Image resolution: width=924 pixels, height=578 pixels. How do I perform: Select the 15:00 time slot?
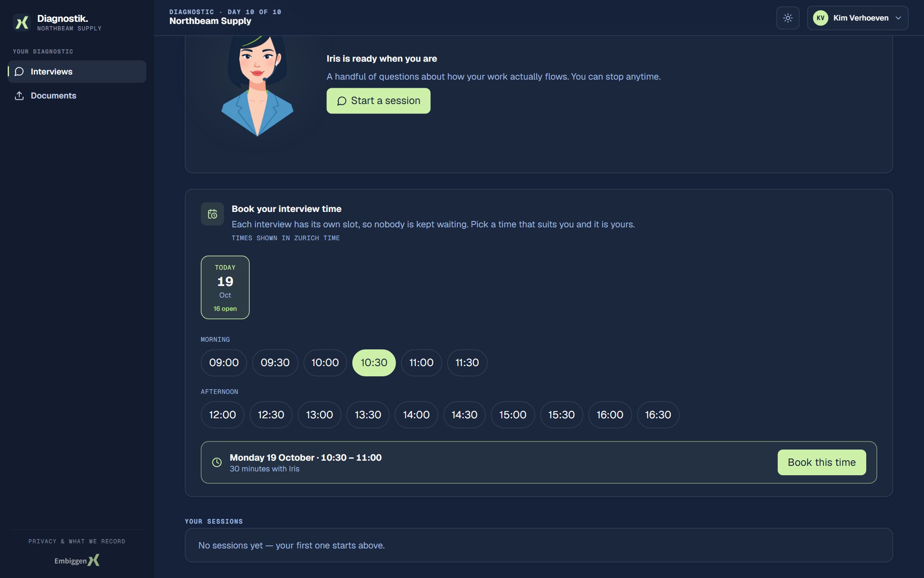[513, 415]
